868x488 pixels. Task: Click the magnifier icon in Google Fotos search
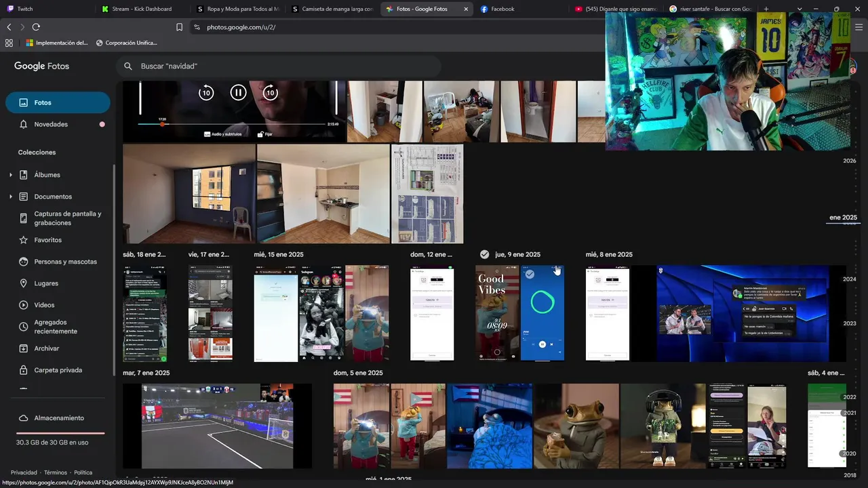coord(127,66)
